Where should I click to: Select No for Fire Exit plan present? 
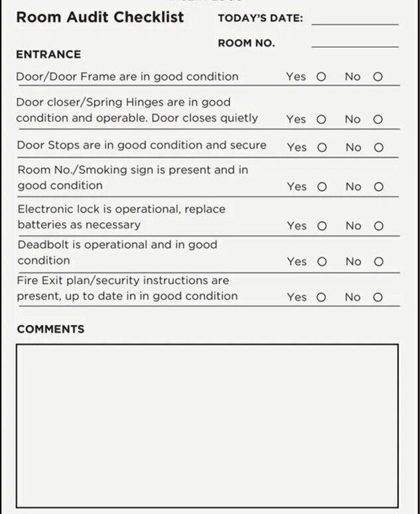[x=378, y=297]
